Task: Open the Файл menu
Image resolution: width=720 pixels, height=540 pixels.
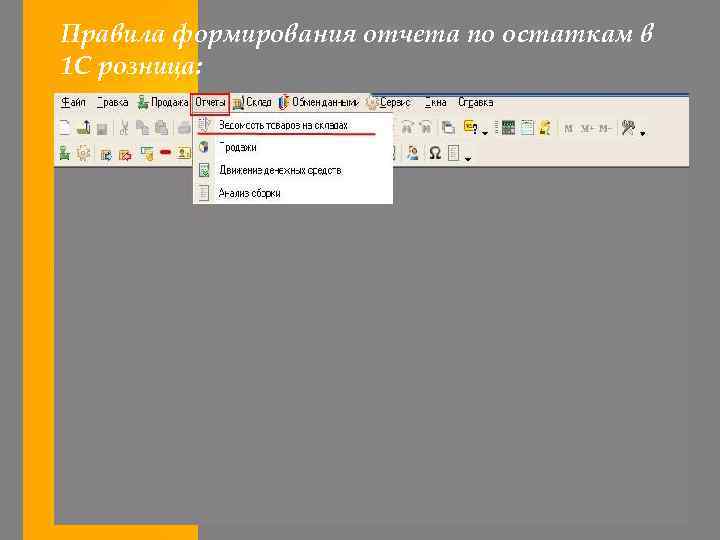Action: click(x=73, y=102)
